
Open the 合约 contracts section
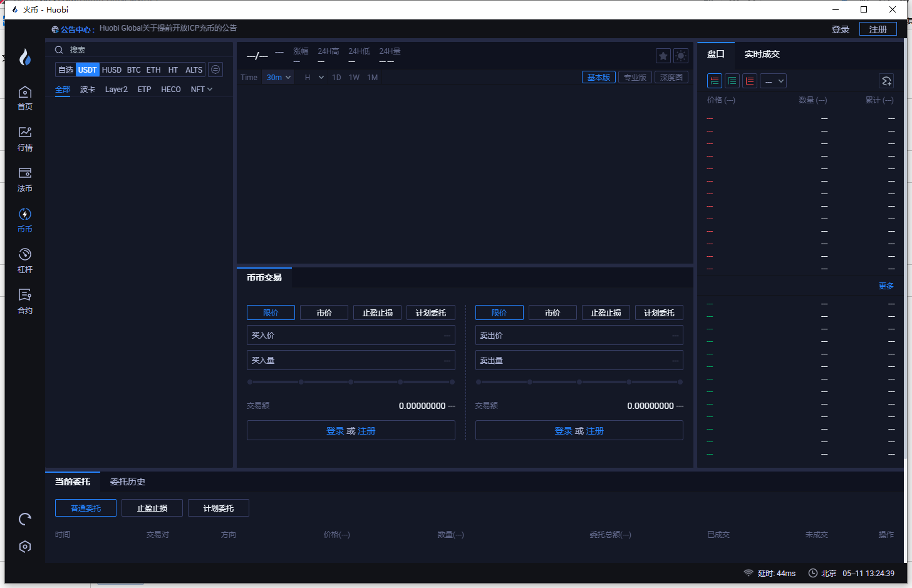coord(25,302)
